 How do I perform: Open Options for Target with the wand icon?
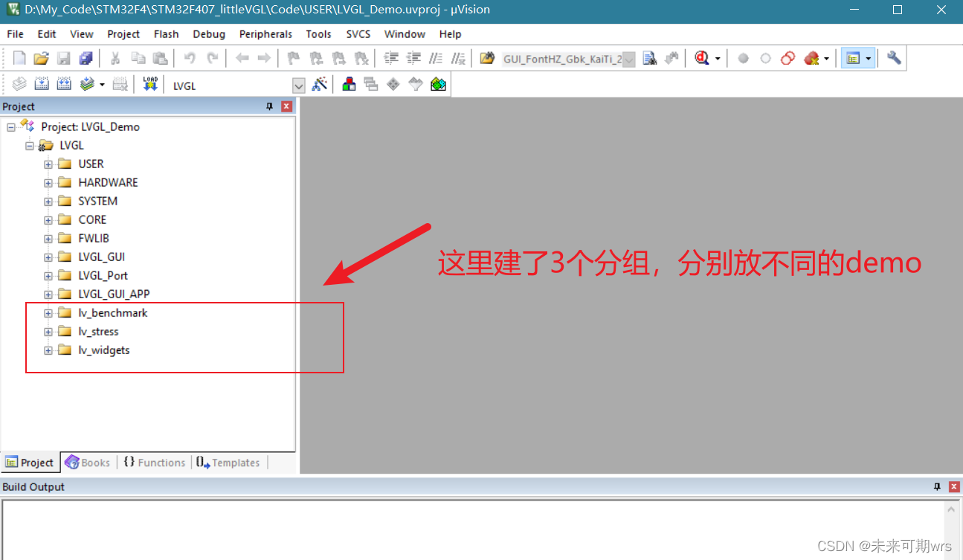(320, 84)
